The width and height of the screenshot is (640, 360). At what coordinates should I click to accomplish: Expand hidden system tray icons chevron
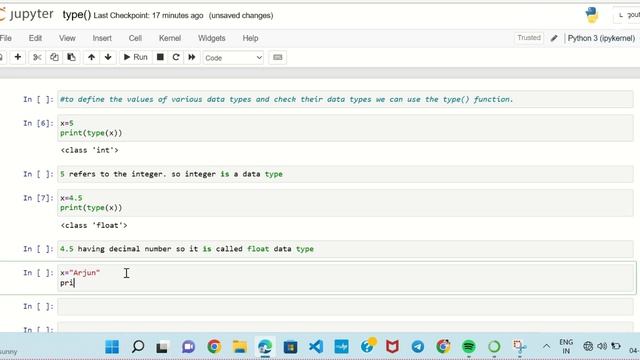tap(546, 347)
